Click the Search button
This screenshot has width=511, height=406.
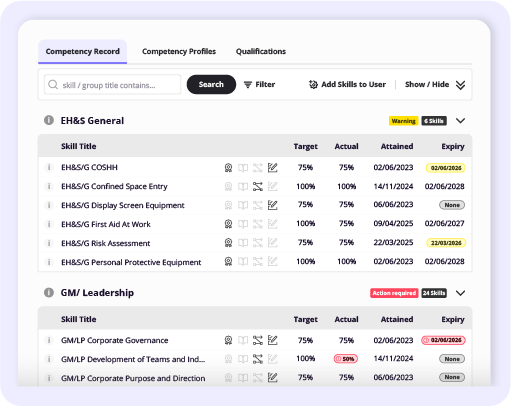211,84
